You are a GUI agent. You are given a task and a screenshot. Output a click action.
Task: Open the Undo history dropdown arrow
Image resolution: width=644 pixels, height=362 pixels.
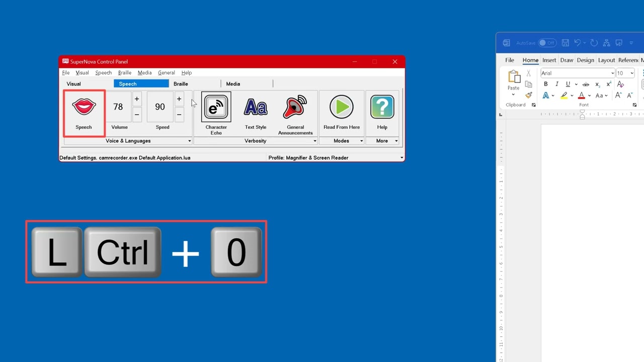point(585,43)
